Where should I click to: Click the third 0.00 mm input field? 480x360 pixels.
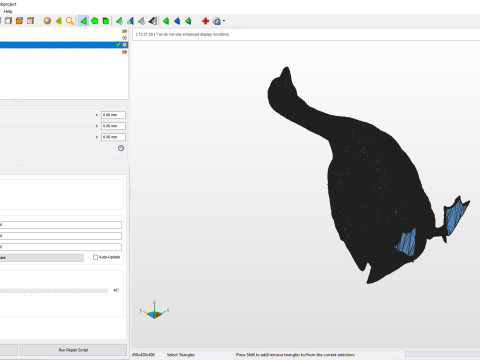point(113,137)
